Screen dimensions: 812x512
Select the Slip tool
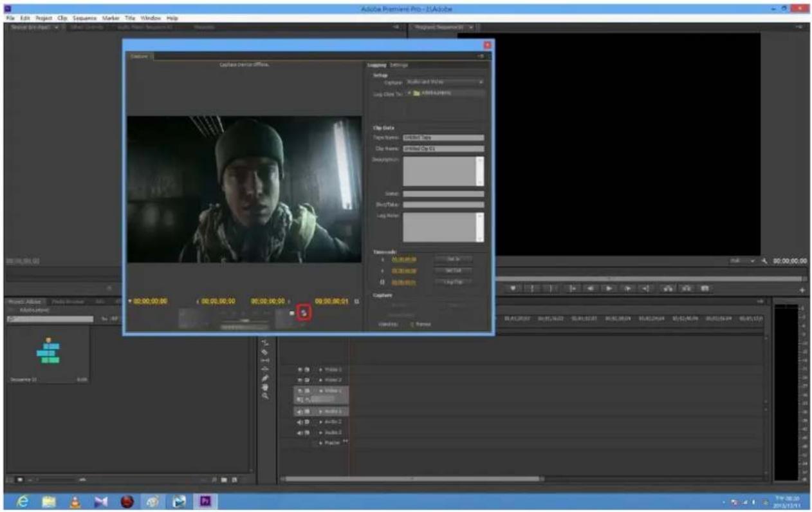click(264, 361)
